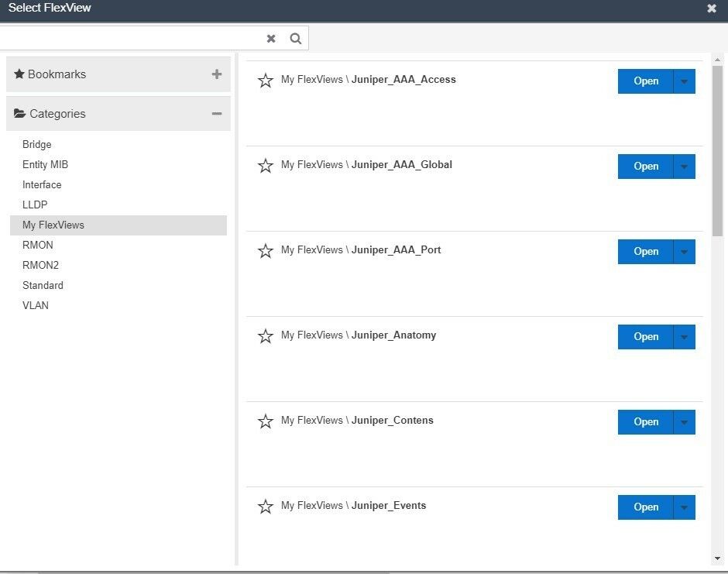
Task: Open Juniper_Contens FlexView
Action: (x=645, y=422)
